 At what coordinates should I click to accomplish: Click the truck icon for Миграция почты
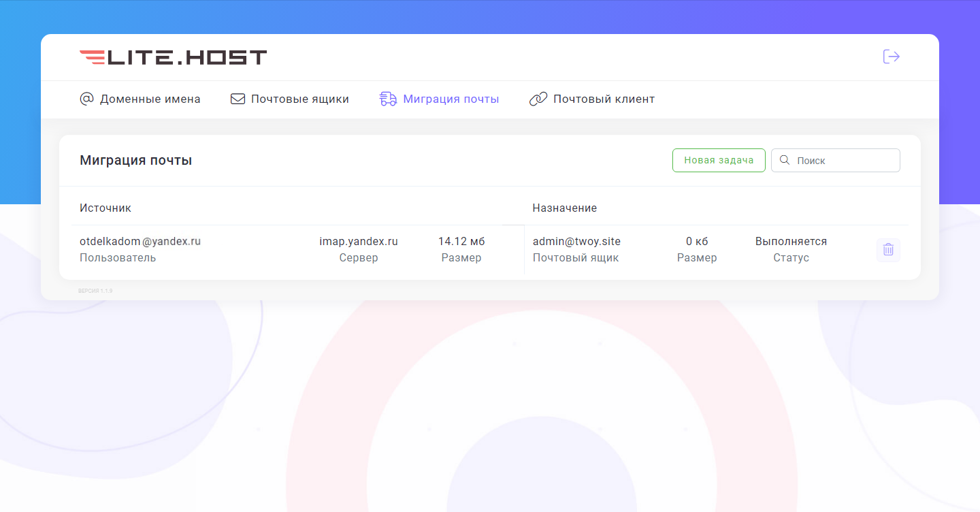tap(388, 99)
